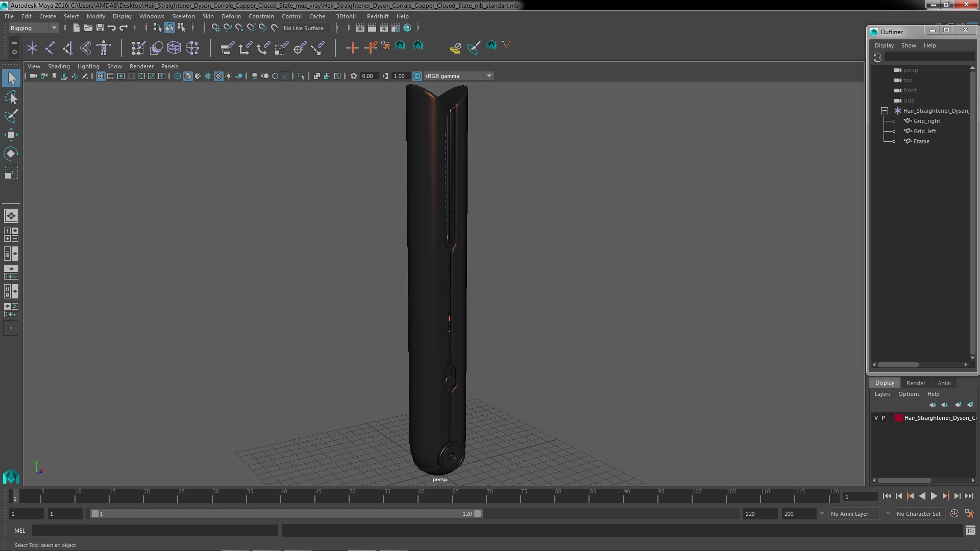
Task: Activate the Move tool in toolbox
Action: pos(11,135)
